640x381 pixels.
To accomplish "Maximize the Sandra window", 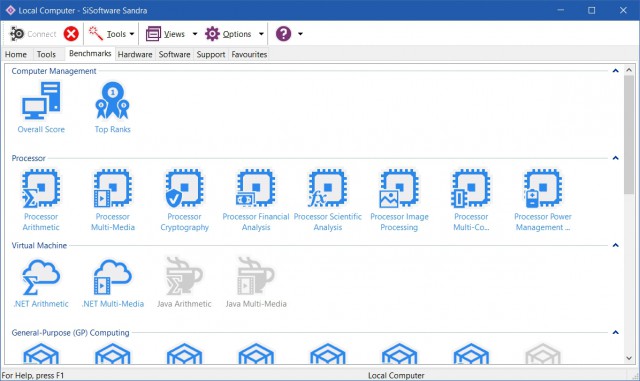I will tap(591, 10).
